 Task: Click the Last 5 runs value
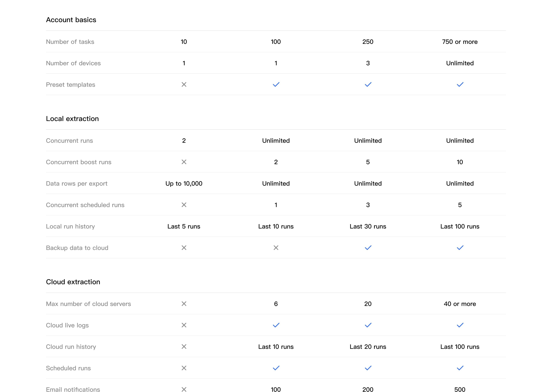[184, 226]
